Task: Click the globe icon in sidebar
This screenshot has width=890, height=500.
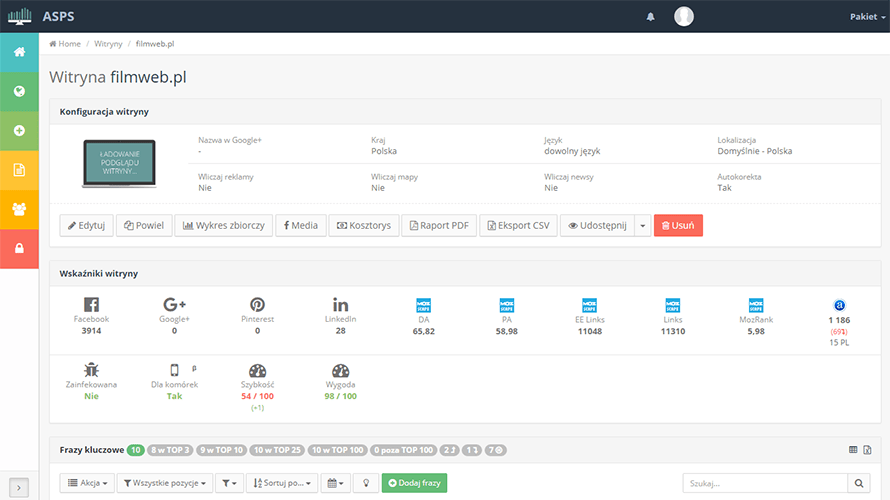Action: (x=19, y=91)
